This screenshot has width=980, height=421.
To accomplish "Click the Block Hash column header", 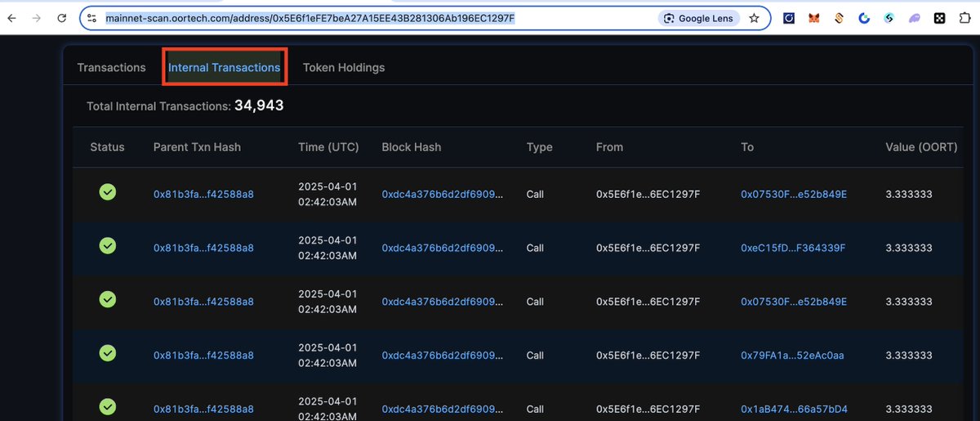I will tap(412, 147).
